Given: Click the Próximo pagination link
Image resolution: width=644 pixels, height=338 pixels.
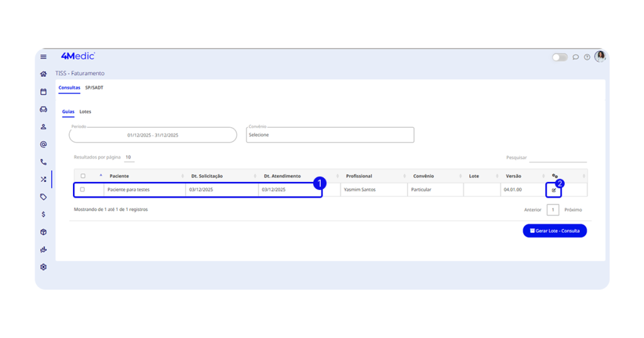Looking at the screenshot, I should pyautogui.click(x=572, y=210).
